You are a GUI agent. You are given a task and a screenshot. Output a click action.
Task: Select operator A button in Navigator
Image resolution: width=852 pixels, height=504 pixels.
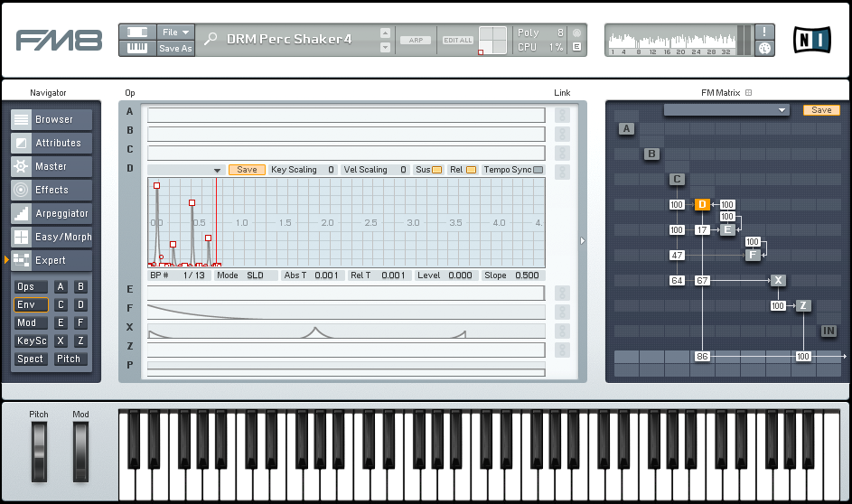(61, 286)
